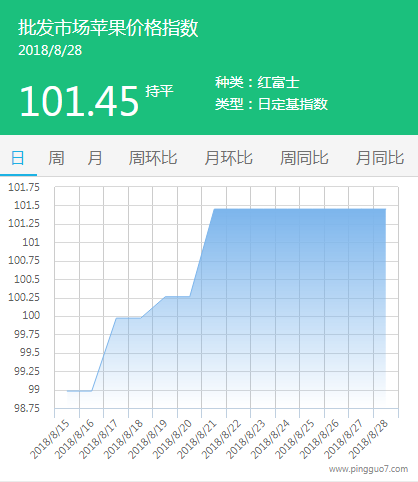The image size is (418, 482).
Task: Open the 月环比 tab
Action: pyautogui.click(x=229, y=157)
